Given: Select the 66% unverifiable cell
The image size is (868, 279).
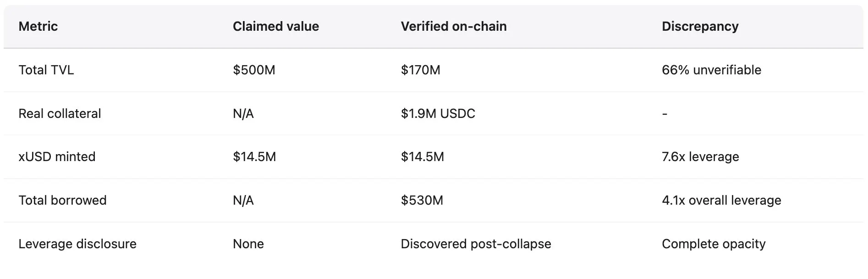Looking at the screenshot, I should (711, 70).
